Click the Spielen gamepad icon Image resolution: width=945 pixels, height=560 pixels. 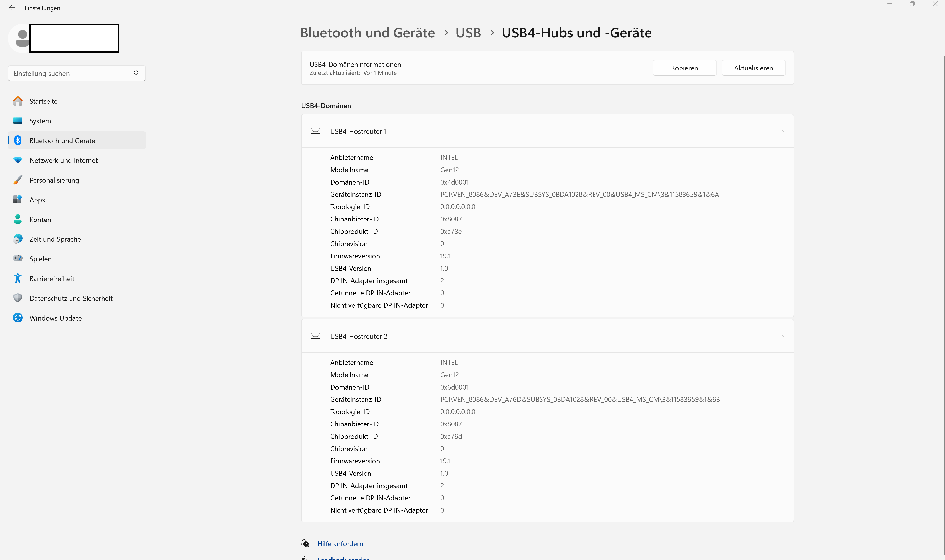click(18, 258)
